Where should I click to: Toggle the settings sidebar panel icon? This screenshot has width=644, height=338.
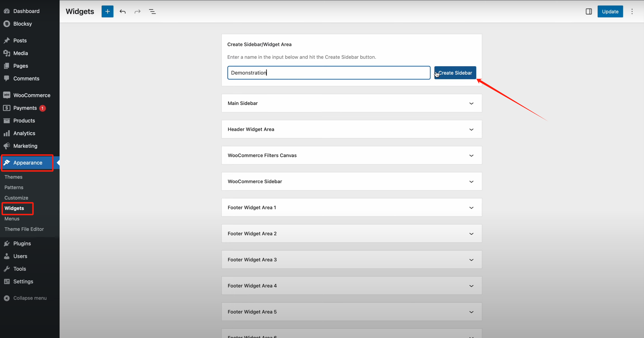point(589,11)
